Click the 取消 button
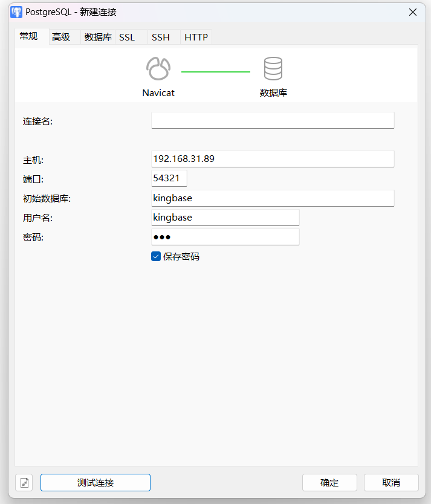Screen dimensions: 431x504 pyautogui.click(x=391, y=483)
